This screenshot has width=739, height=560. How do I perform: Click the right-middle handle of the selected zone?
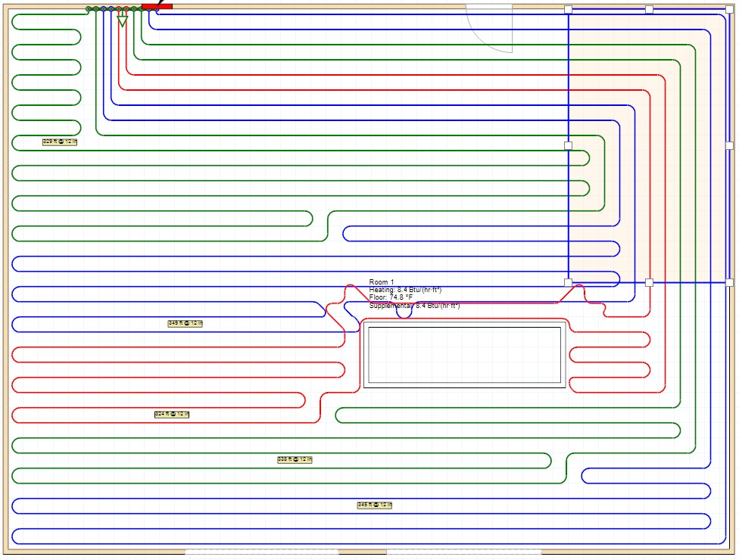[729, 145]
